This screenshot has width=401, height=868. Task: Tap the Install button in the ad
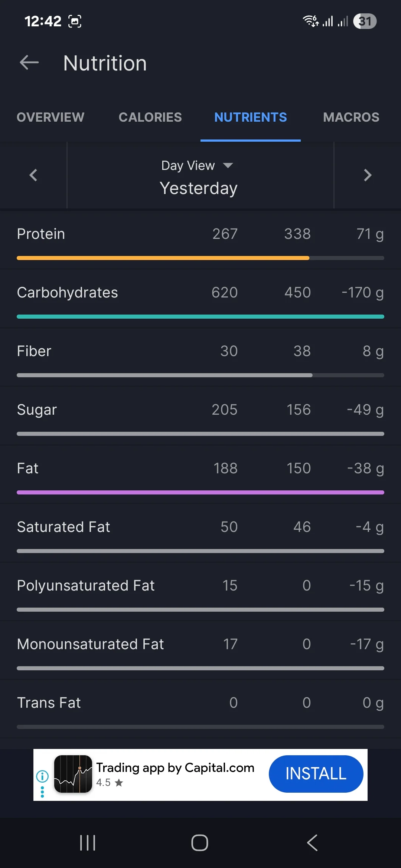[316, 774]
